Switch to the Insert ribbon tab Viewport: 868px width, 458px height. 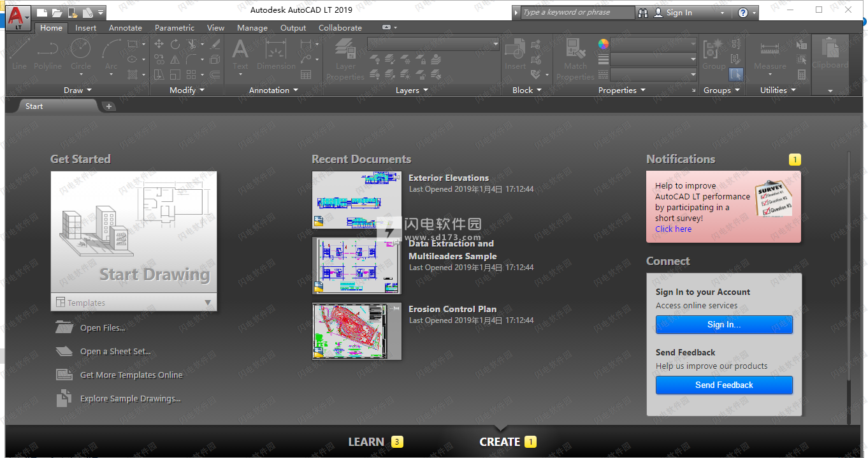pyautogui.click(x=86, y=27)
